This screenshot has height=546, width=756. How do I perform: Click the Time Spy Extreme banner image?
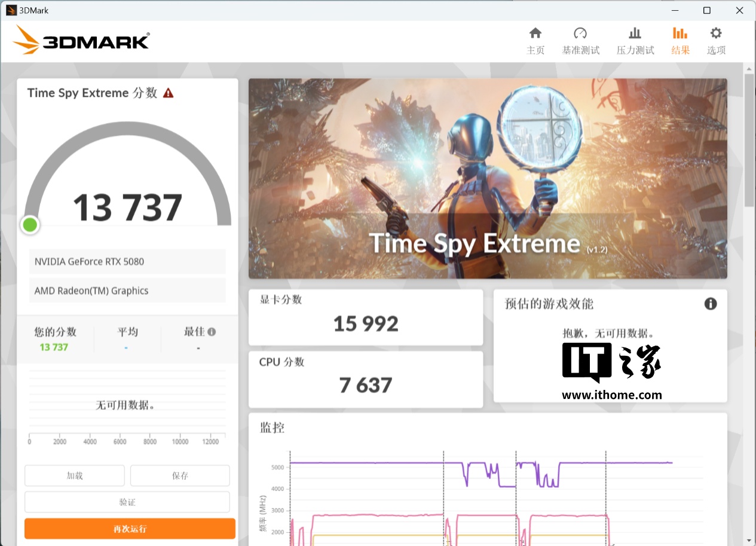[488, 178]
